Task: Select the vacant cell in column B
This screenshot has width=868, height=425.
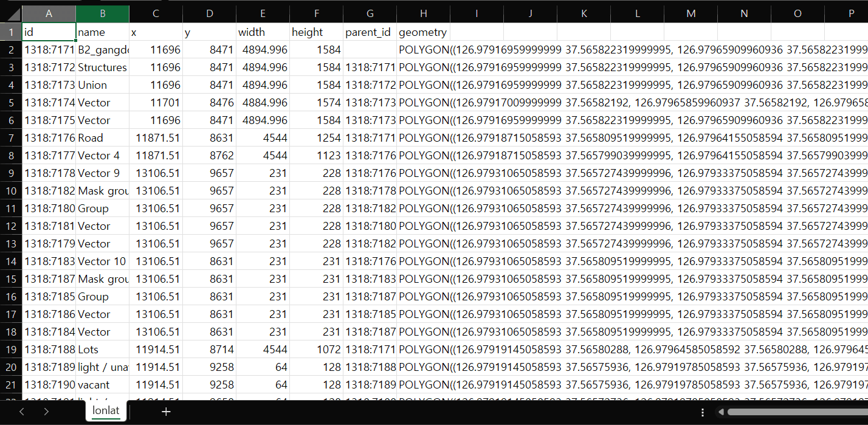Action: point(102,384)
